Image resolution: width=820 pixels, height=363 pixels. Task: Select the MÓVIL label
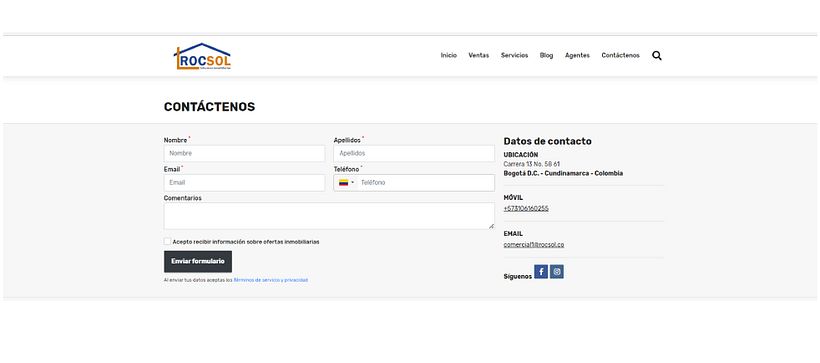[x=513, y=198]
